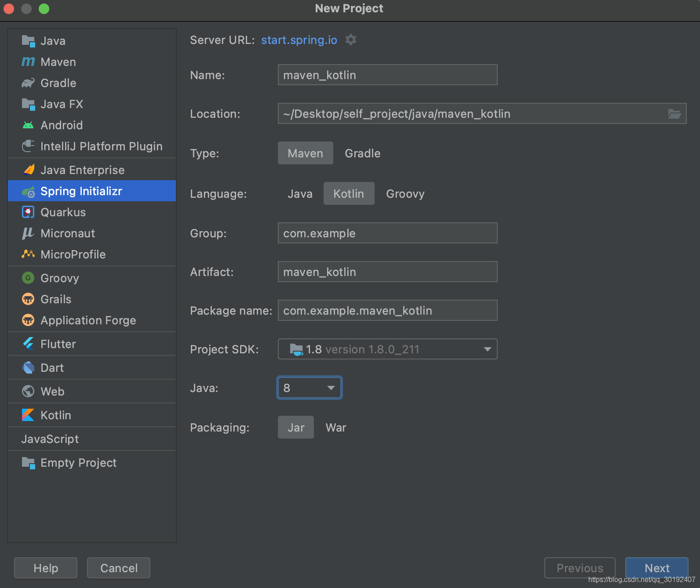Select JavaScript project category
Image resolution: width=700 pixels, height=588 pixels.
tap(92, 439)
